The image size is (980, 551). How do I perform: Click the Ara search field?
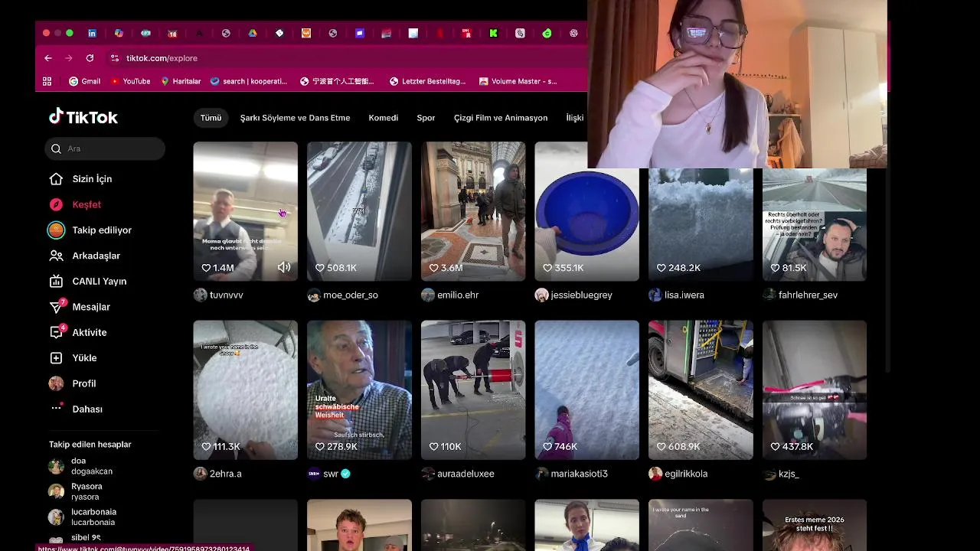(x=105, y=148)
